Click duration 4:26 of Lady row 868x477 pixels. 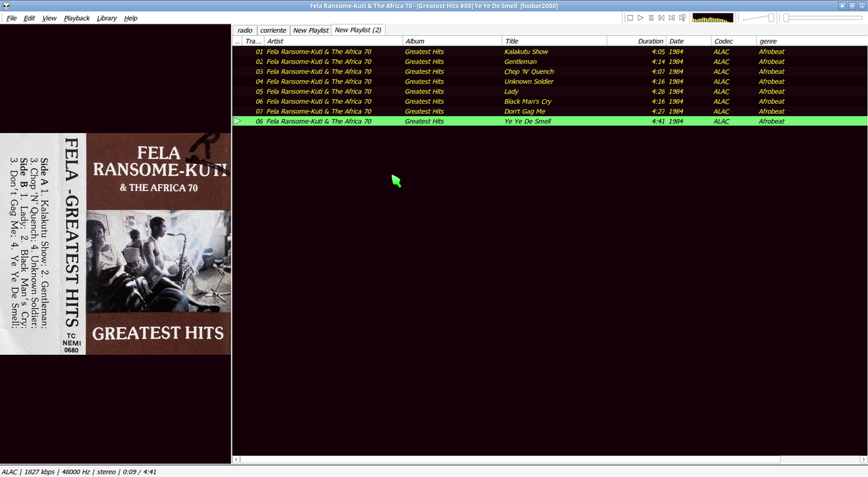point(658,92)
